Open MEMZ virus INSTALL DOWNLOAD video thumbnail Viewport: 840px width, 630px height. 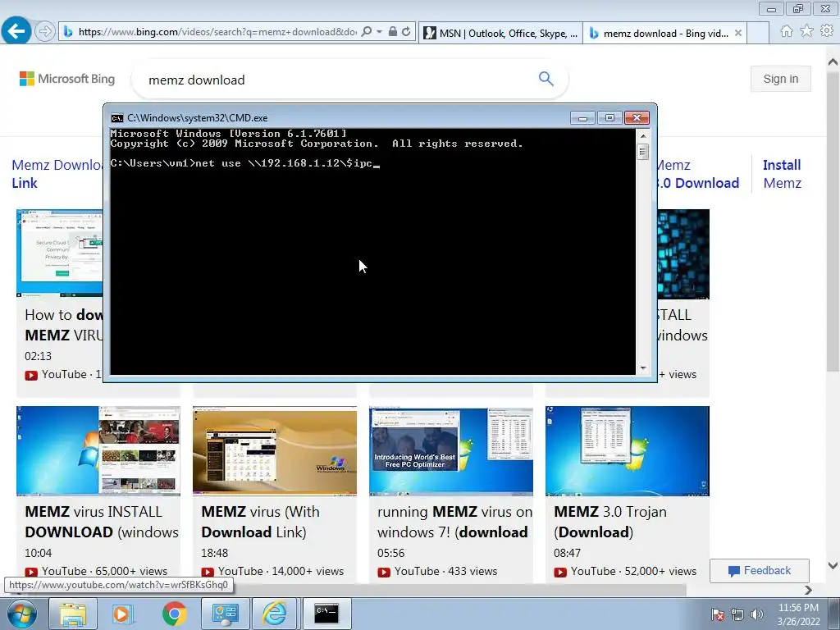click(98, 451)
